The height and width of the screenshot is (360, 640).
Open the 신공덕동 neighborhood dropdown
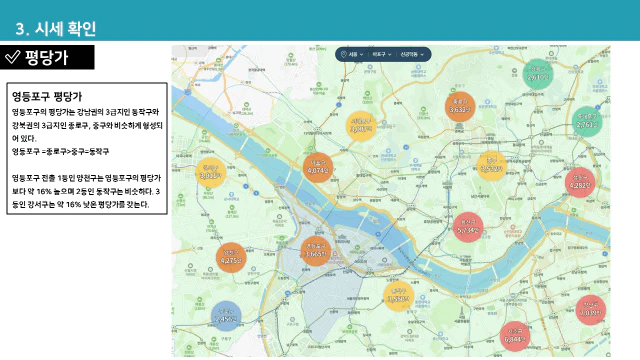coord(412,54)
